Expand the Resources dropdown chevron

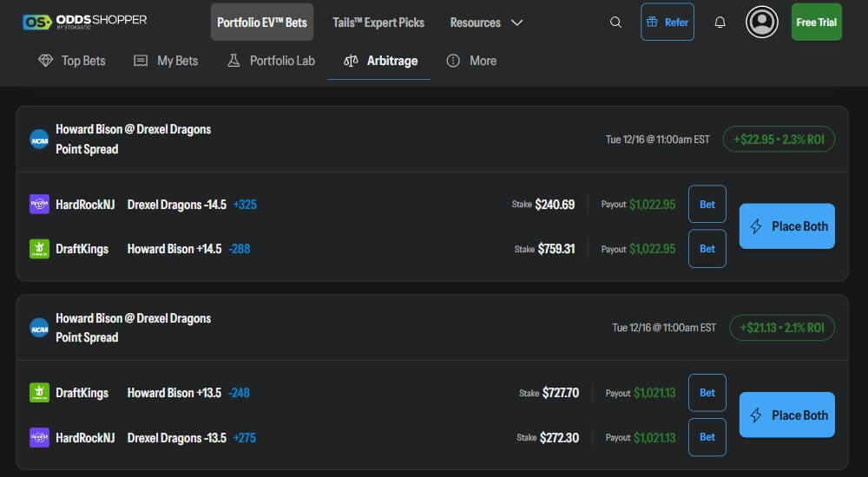[x=516, y=23]
